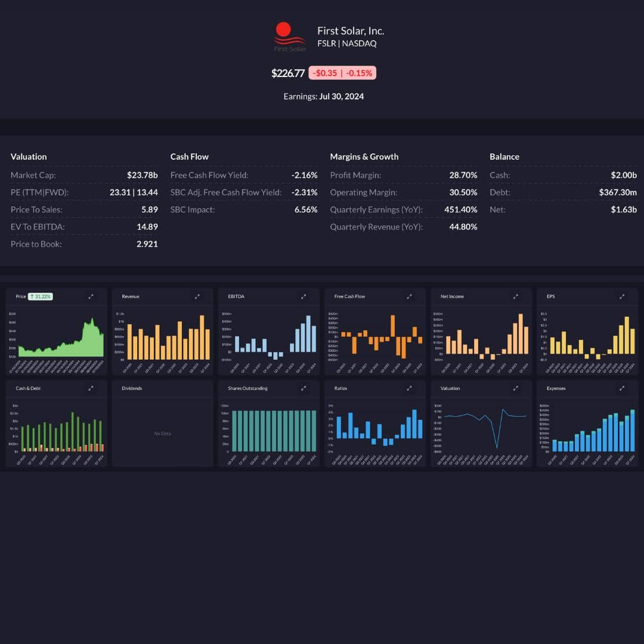The height and width of the screenshot is (644, 644).
Task: Click the Price to Book value 2.921
Action: (x=147, y=244)
